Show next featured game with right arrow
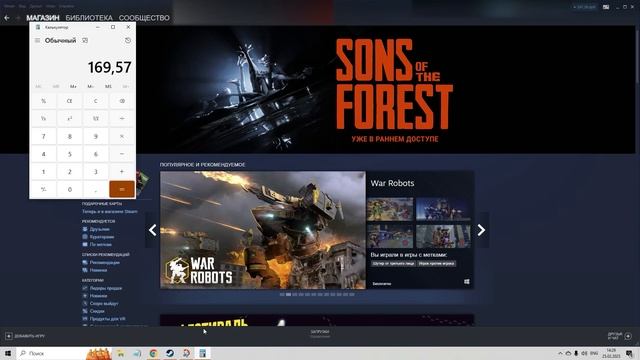640x360 pixels. click(482, 230)
